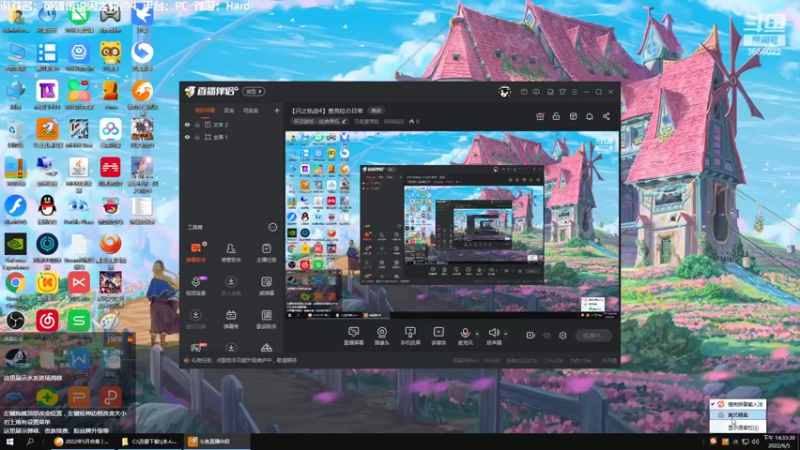Open the hamburger main menu in title bar
Screen dimensions: 800x450
coord(574,92)
